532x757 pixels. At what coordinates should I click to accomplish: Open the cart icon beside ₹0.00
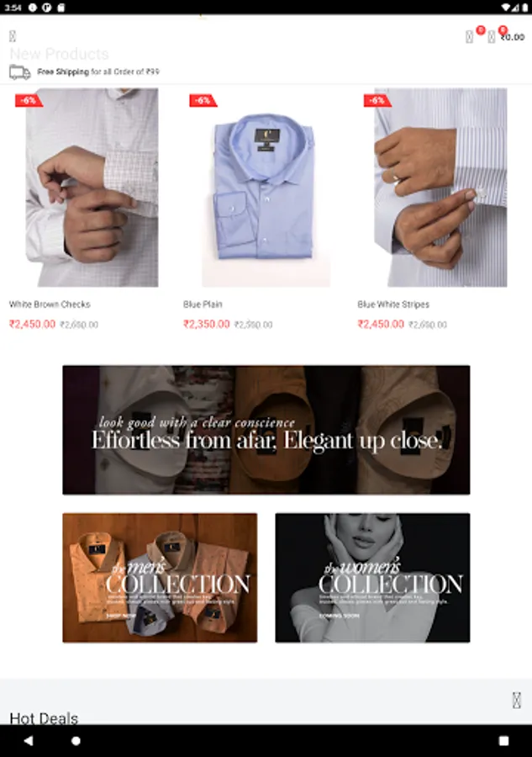point(492,37)
